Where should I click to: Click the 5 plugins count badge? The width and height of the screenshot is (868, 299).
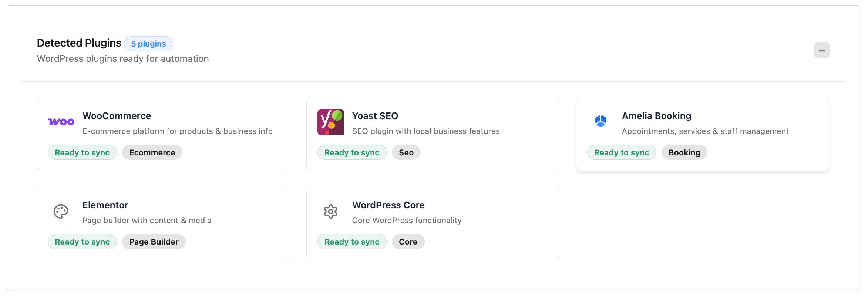point(148,44)
